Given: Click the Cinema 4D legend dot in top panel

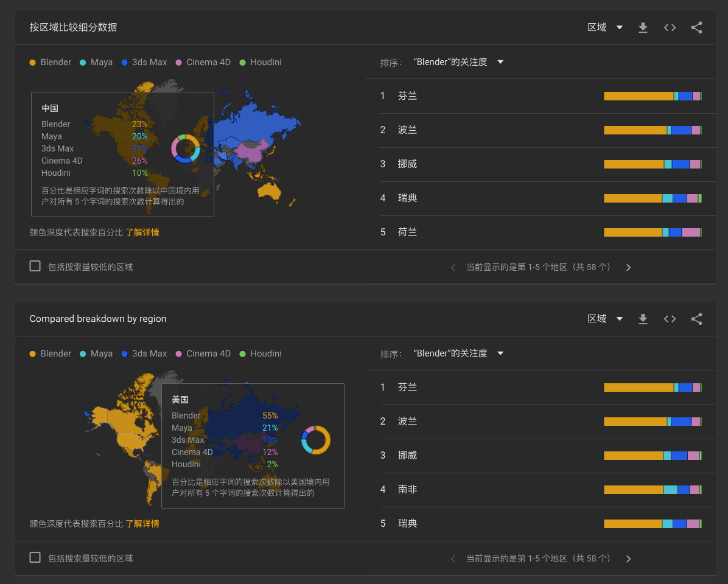Looking at the screenshot, I should pos(179,63).
